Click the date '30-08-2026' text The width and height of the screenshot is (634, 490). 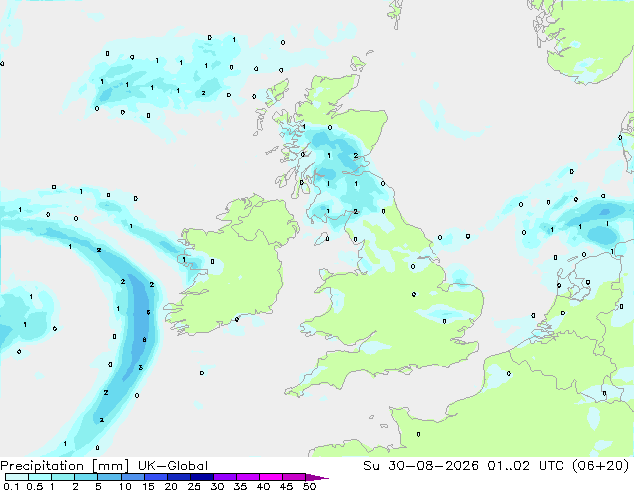coord(433,466)
